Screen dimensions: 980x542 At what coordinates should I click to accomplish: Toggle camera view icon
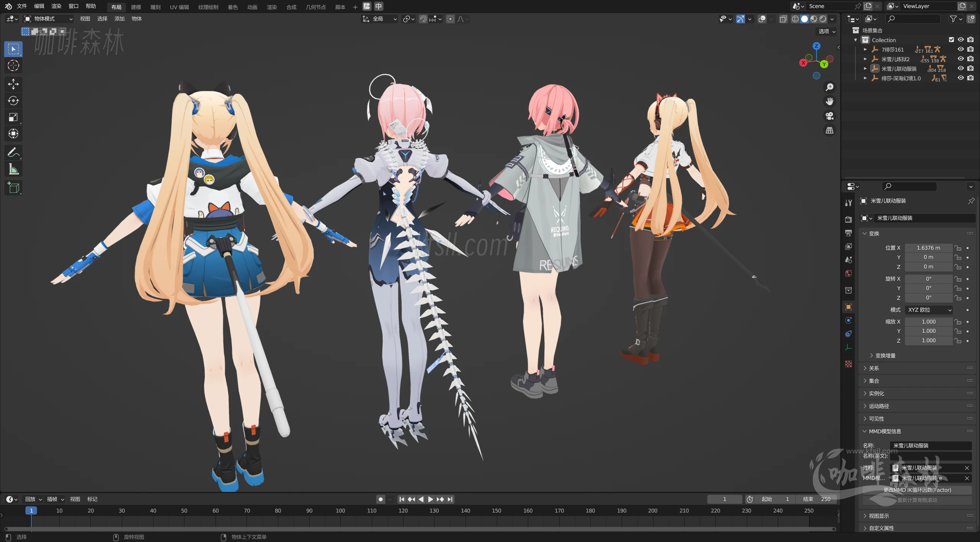(830, 116)
